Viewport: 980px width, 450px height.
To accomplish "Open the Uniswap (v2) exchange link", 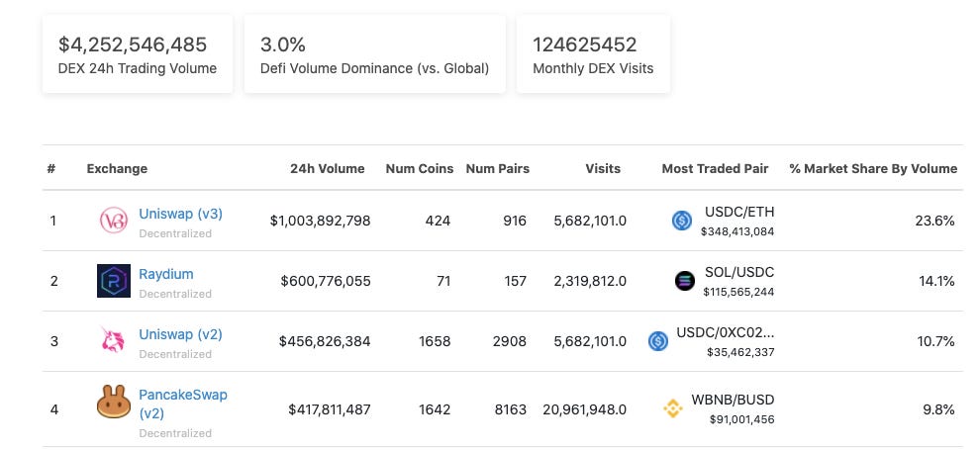I will click(x=180, y=334).
